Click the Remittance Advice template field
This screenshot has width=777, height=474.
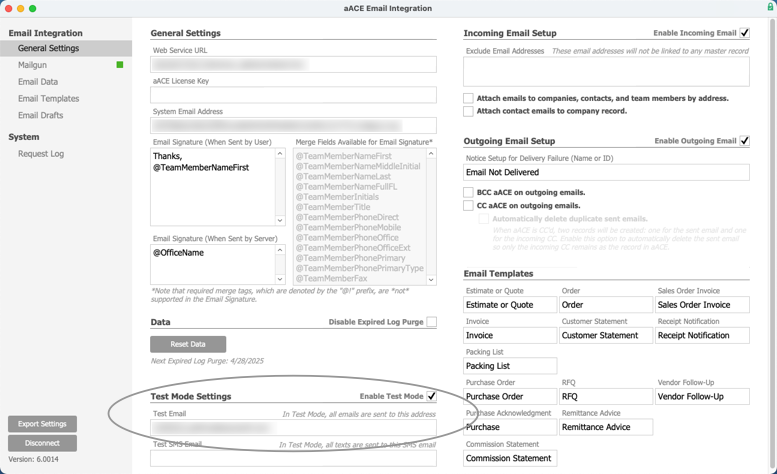[606, 427]
